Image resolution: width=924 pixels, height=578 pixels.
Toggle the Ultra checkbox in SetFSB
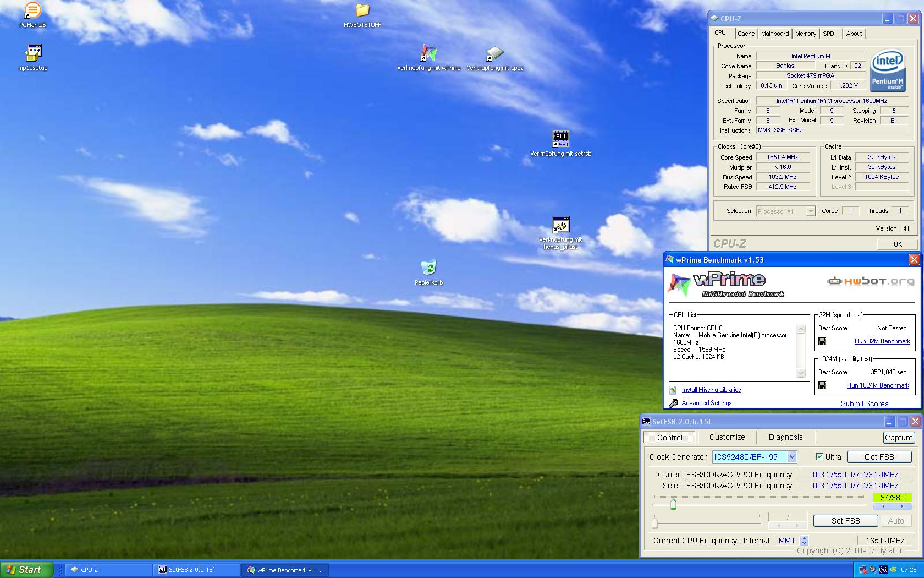pyautogui.click(x=820, y=457)
